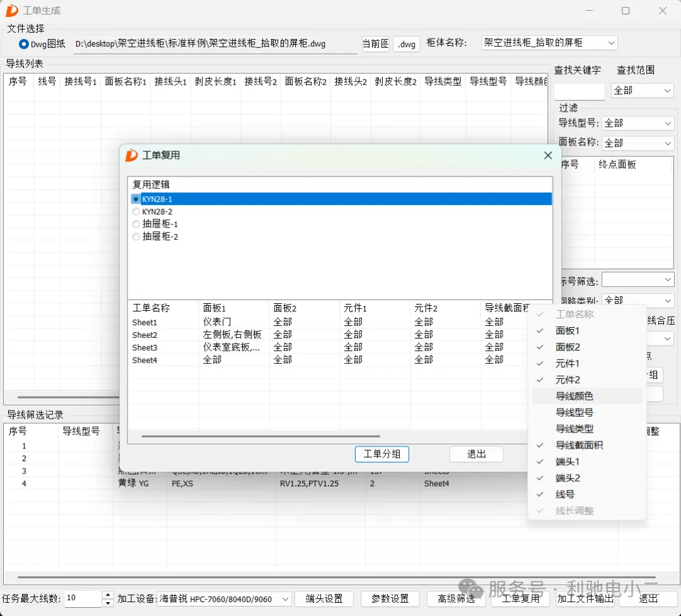The width and height of the screenshot is (681, 616).
Task: Click the 导线筛选记录 horizontal scrollbar
Action: [x=337, y=577]
